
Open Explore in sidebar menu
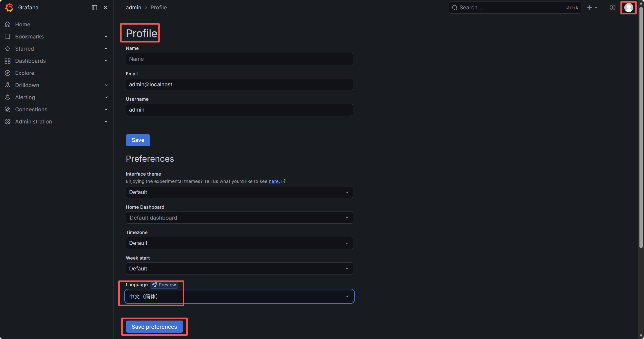[x=25, y=73]
